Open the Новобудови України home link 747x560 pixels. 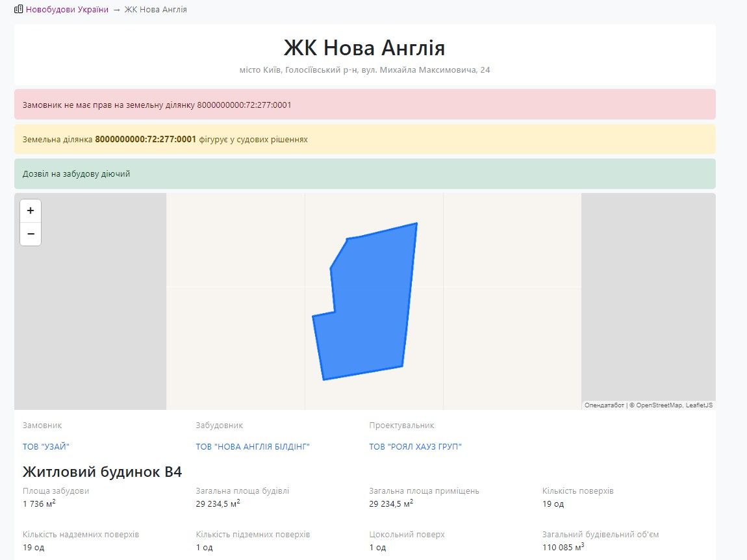pos(66,10)
